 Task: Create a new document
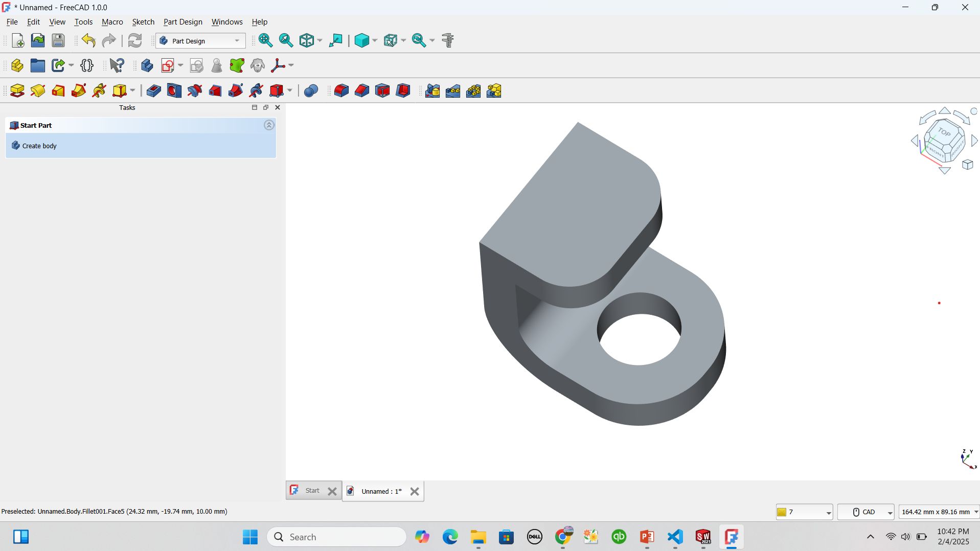(17, 40)
